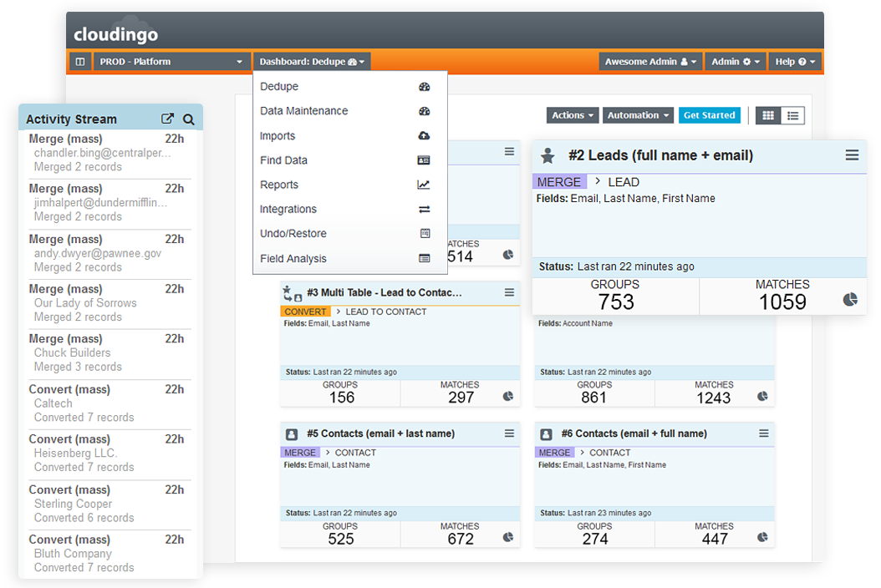Open the Actions dropdown
Screen dimensions: 881x588
point(573,115)
